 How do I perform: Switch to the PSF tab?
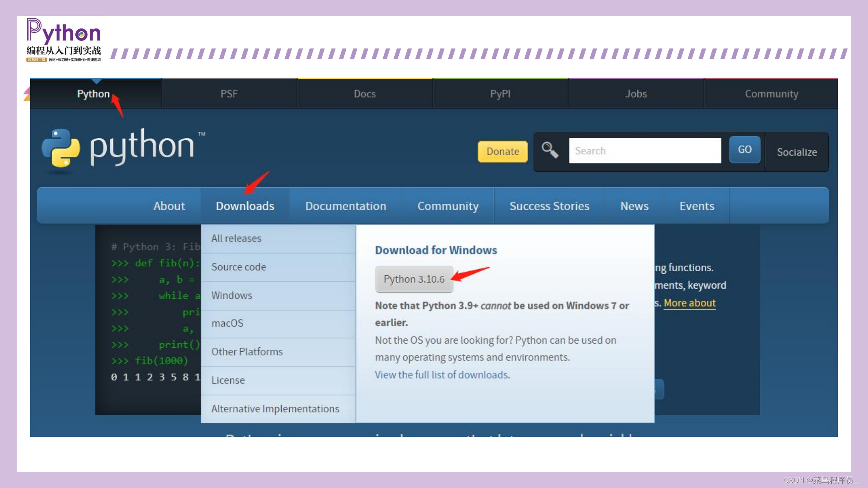[229, 94]
